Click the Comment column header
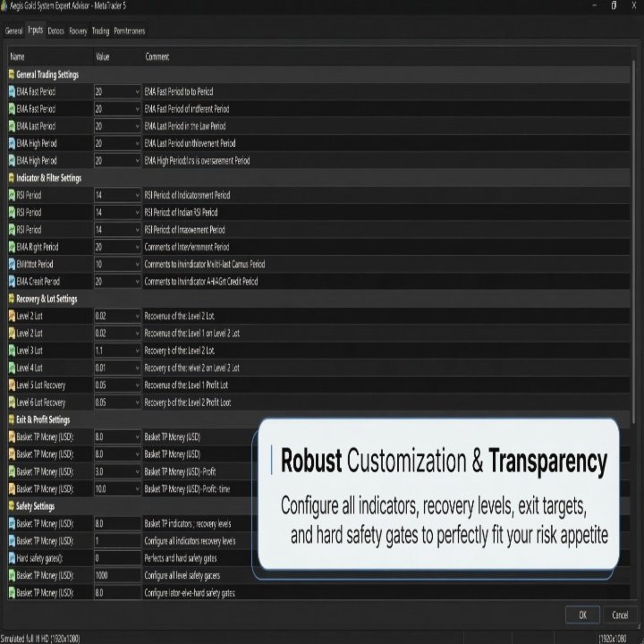The width and height of the screenshot is (644, 644). pyautogui.click(x=386, y=56)
